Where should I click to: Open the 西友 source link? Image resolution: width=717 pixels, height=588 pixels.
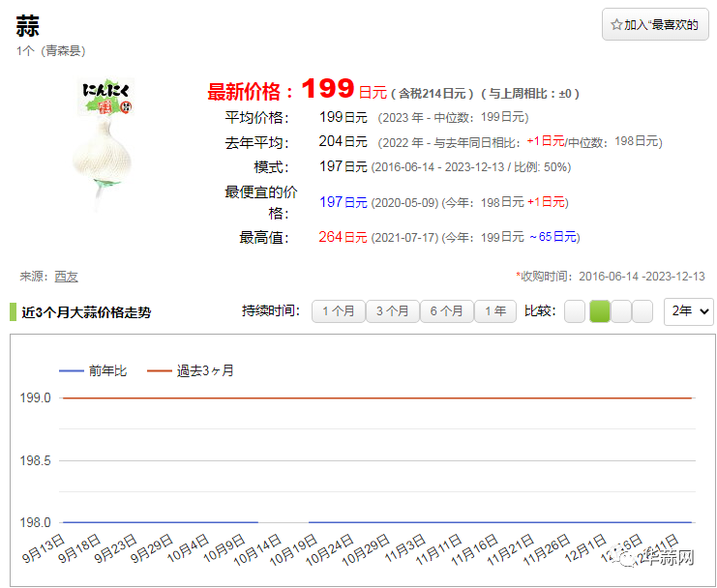[67, 277]
